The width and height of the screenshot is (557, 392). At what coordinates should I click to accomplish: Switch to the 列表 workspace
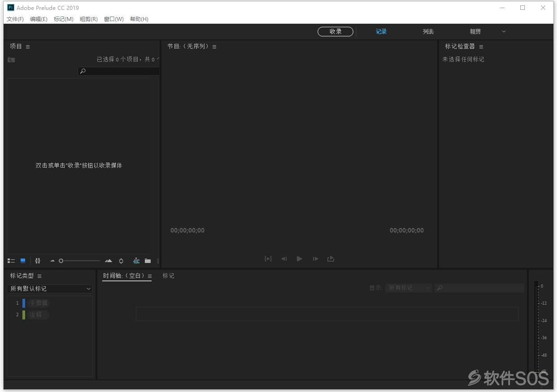(428, 31)
